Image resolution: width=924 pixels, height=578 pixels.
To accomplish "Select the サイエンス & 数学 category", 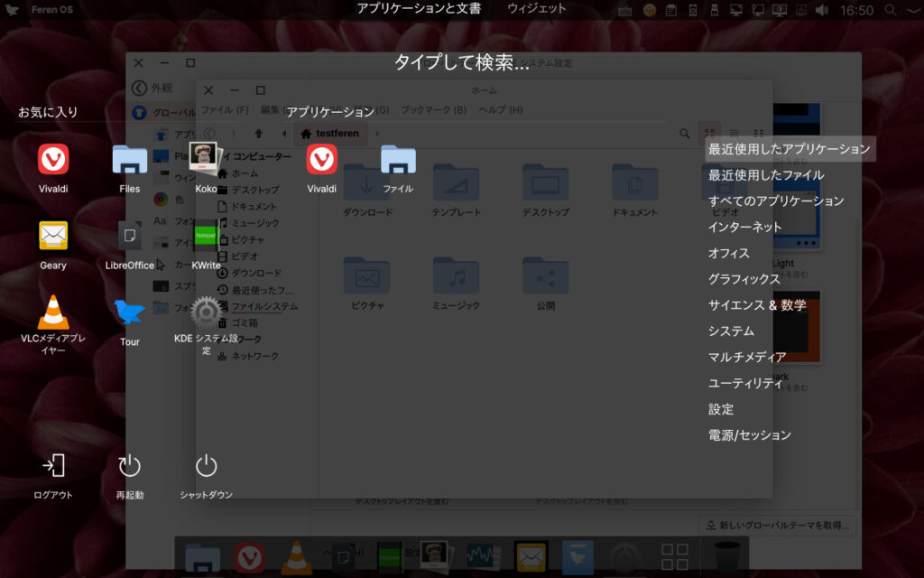I will point(757,305).
